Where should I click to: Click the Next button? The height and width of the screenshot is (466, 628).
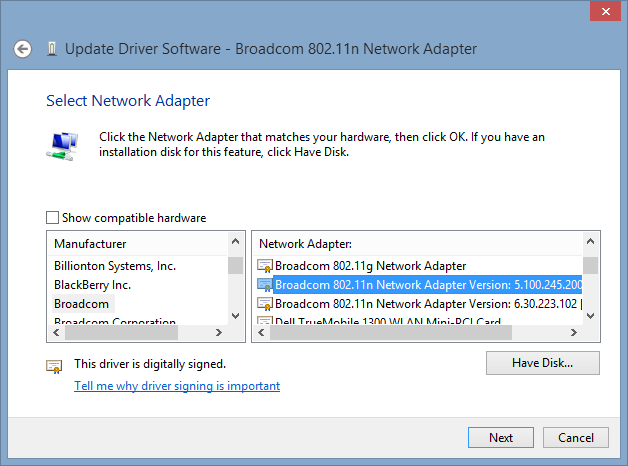click(x=501, y=438)
